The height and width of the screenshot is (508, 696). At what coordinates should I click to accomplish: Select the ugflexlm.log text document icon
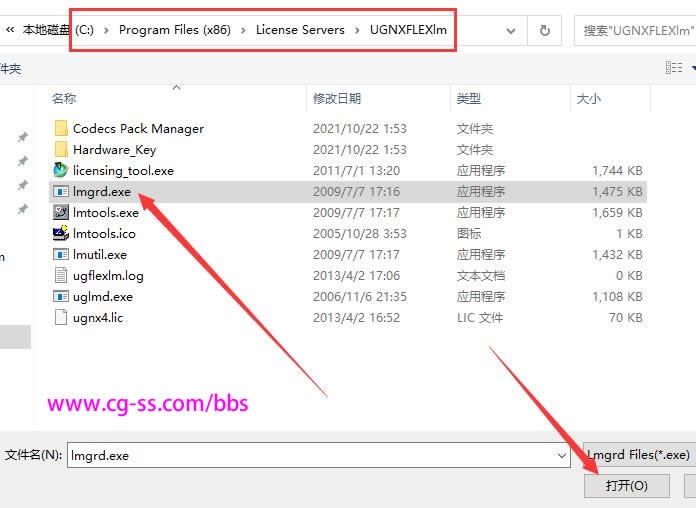(x=60, y=275)
